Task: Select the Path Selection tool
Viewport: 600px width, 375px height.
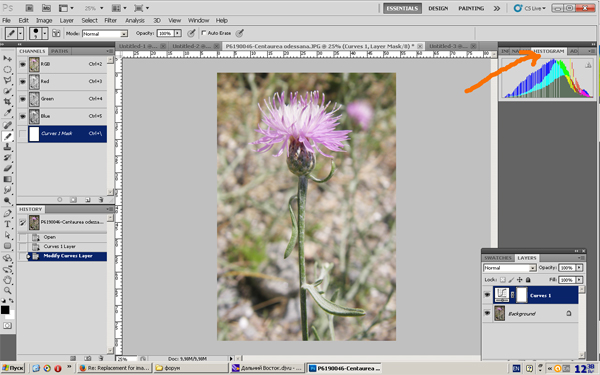Action: pyautogui.click(x=7, y=235)
